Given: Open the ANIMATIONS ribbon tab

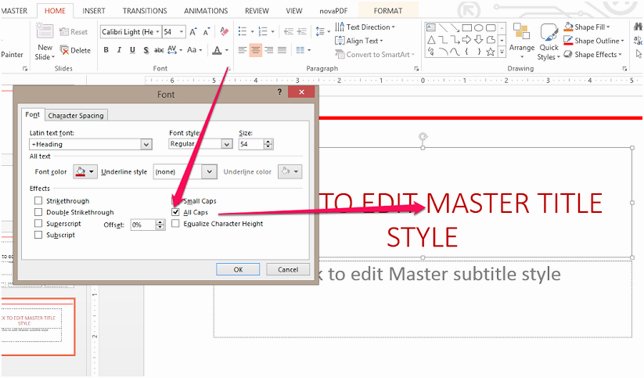Looking at the screenshot, I should [206, 11].
